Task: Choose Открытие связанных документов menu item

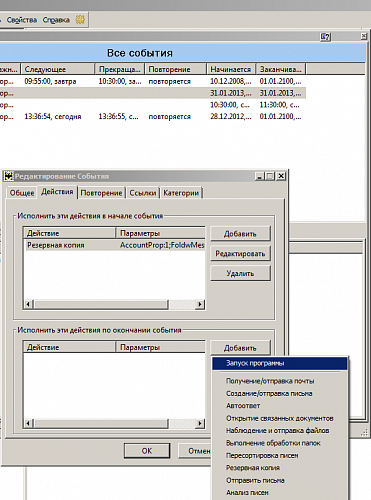Action: point(280,418)
